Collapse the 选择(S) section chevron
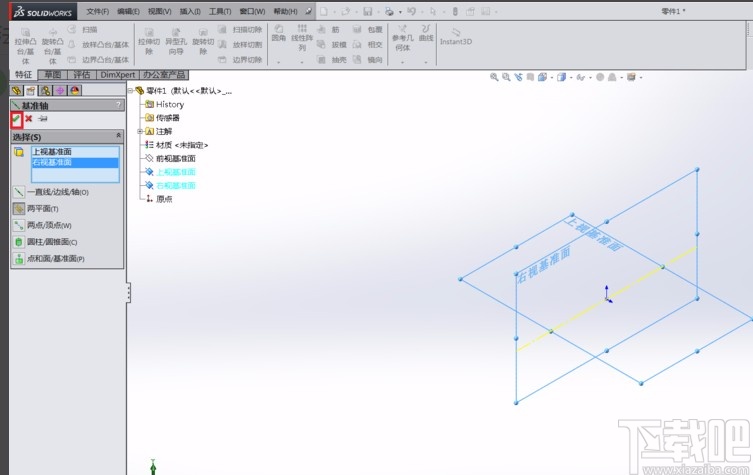This screenshot has width=753, height=475. click(118, 136)
